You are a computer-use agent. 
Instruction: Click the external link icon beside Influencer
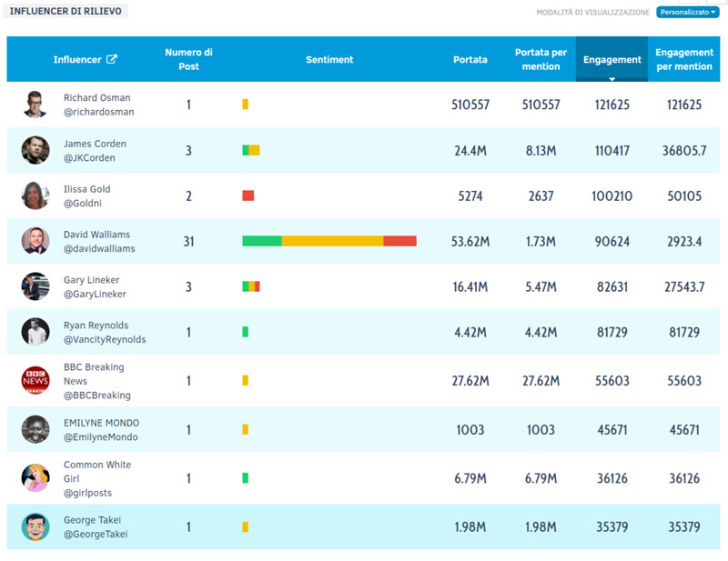111,59
